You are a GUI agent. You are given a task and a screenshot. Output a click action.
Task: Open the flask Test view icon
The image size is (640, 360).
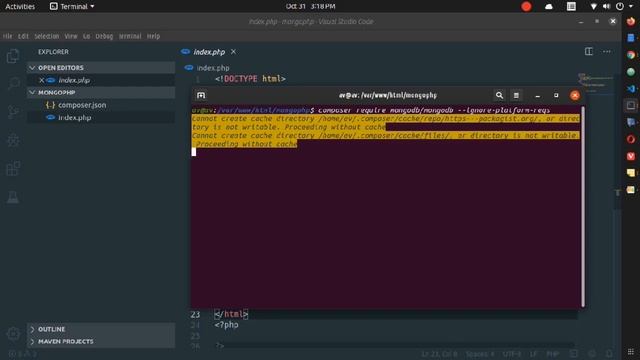pyautogui.click(x=13, y=197)
